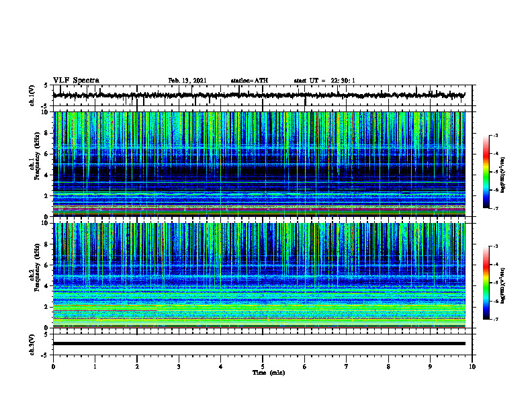
Task: Click the ch.2 spectrogram color scale bar
Action: click(486, 283)
